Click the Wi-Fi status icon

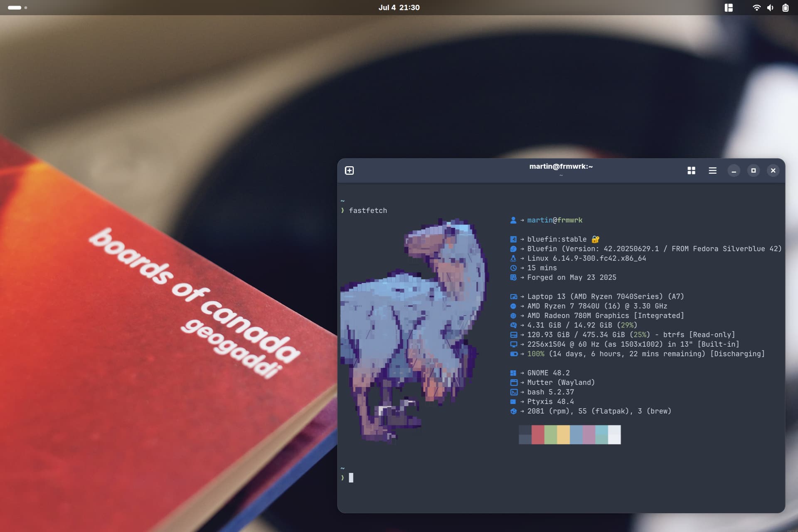click(x=756, y=7)
